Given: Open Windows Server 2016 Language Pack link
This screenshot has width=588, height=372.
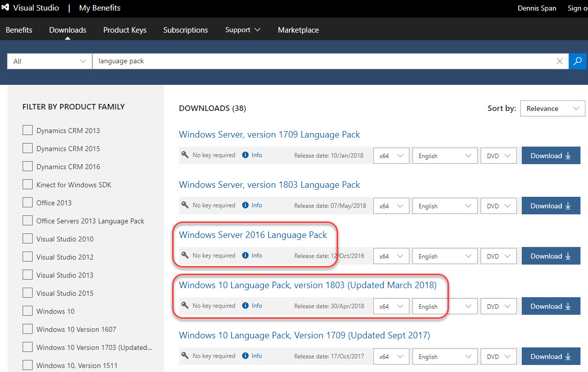Looking at the screenshot, I should click(x=253, y=235).
